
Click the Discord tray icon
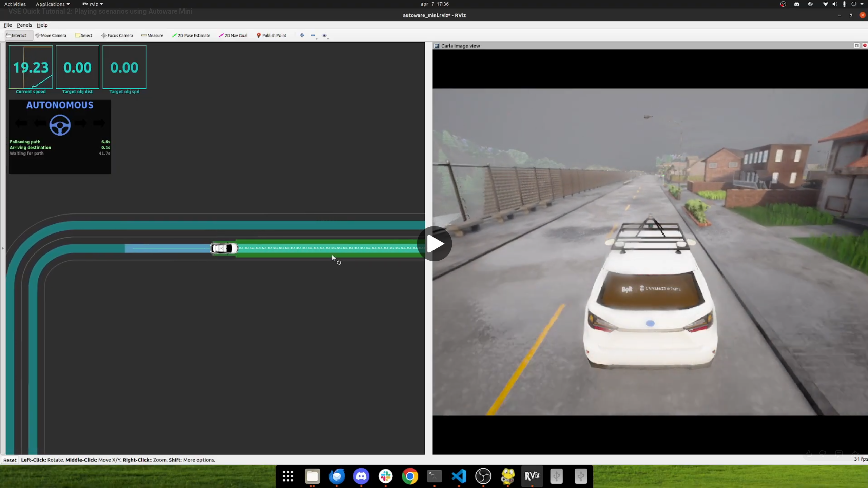coord(796,4)
